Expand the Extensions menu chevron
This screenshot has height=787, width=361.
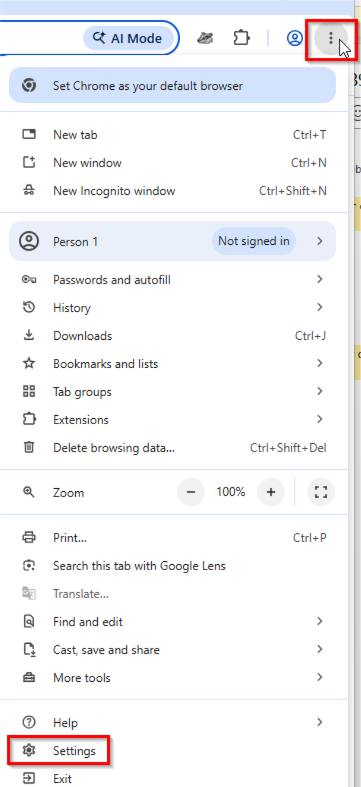click(320, 420)
